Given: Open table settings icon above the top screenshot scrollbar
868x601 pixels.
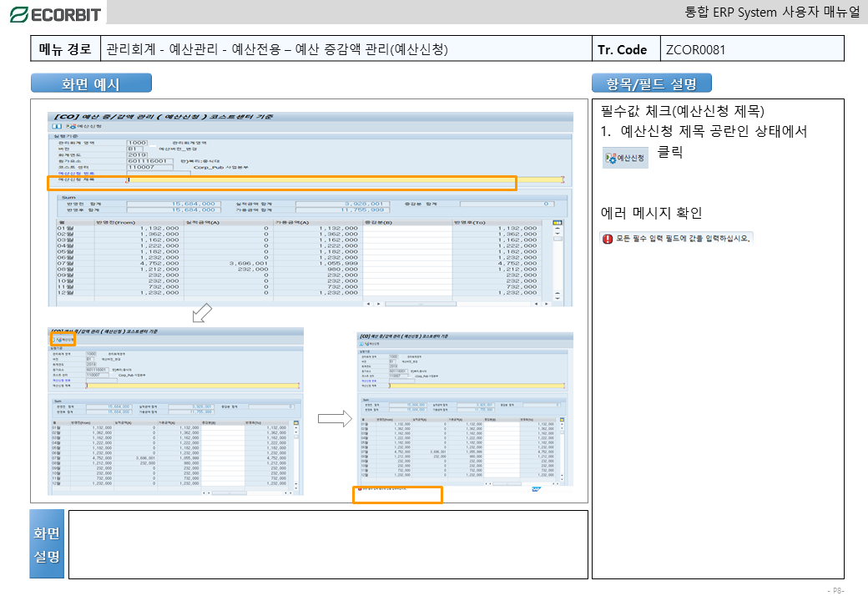Looking at the screenshot, I should click(x=558, y=223).
